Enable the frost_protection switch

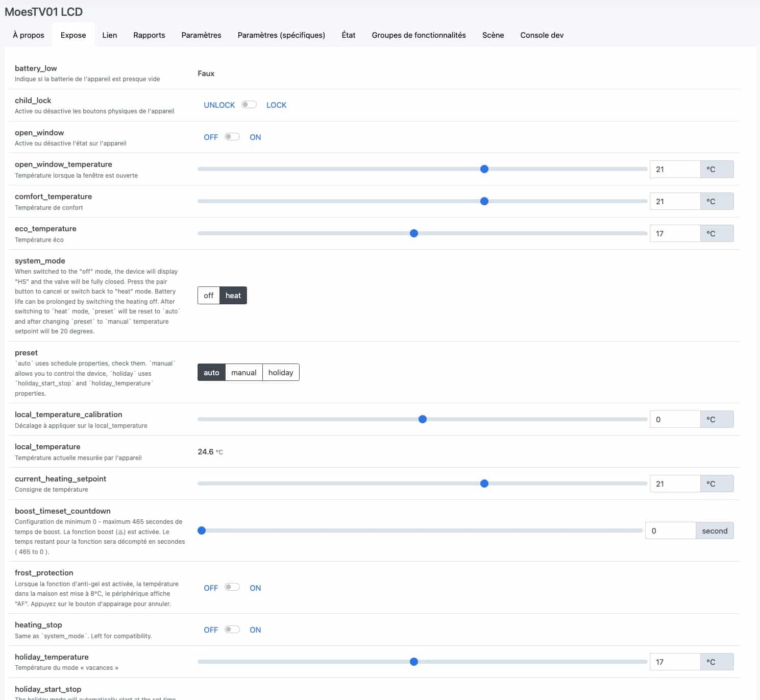[x=232, y=587]
